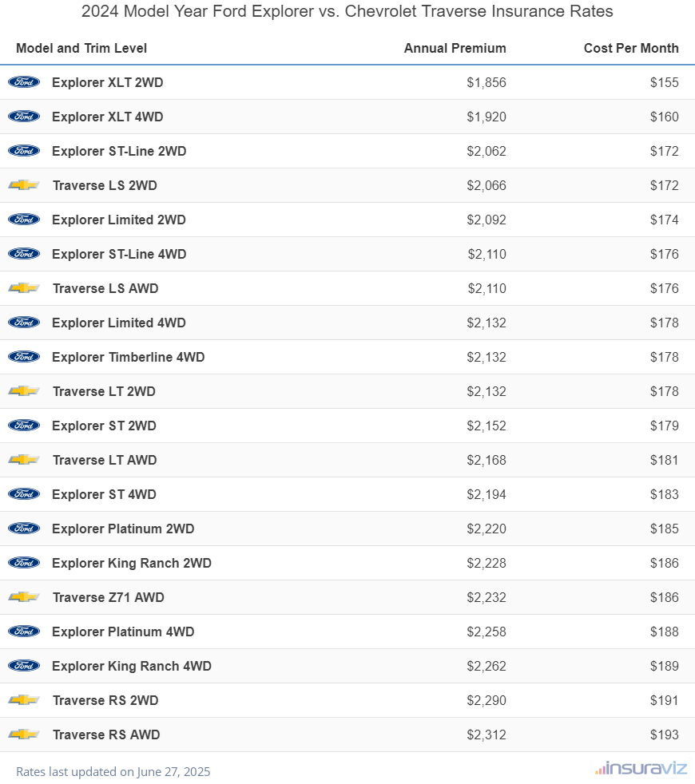The width and height of the screenshot is (695, 784).
Task: Click the Chevrolet logo beside Traverse LT AWD
Action: point(24,460)
